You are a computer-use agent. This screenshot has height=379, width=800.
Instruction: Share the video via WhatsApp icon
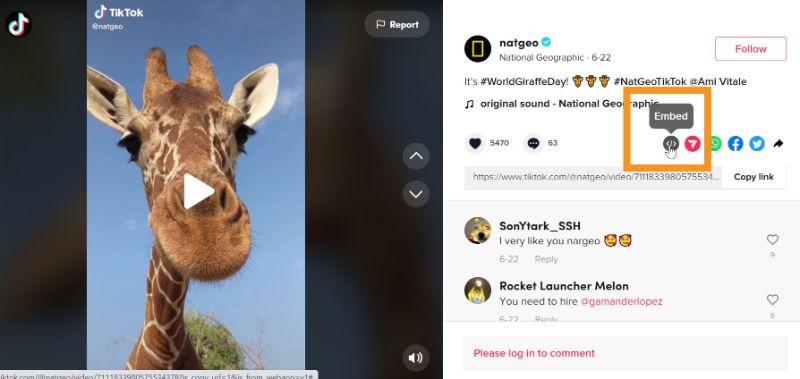pyautogui.click(x=715, y=144)
